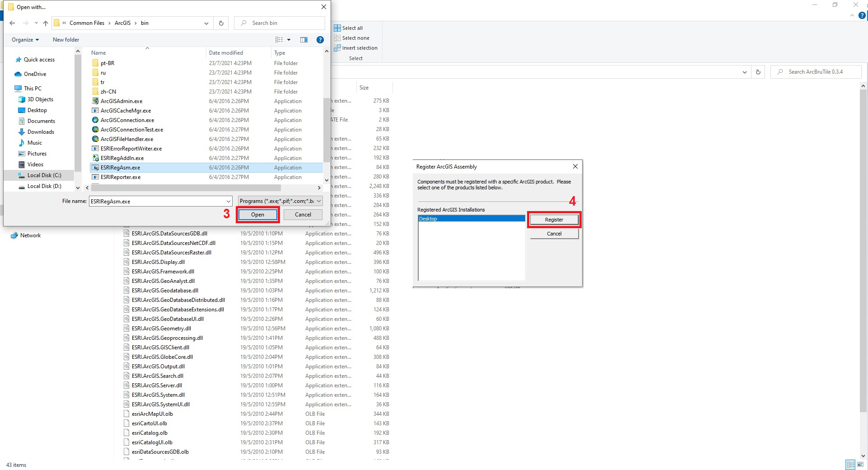The image size is (868, 470).
Task: Click Common Files in breadcrumb path
Action: click(87, 23)
